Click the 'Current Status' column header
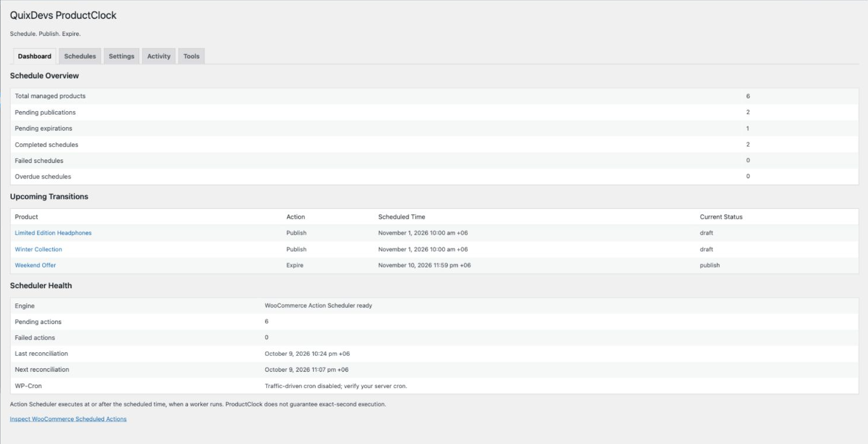 tap(721, 217)
